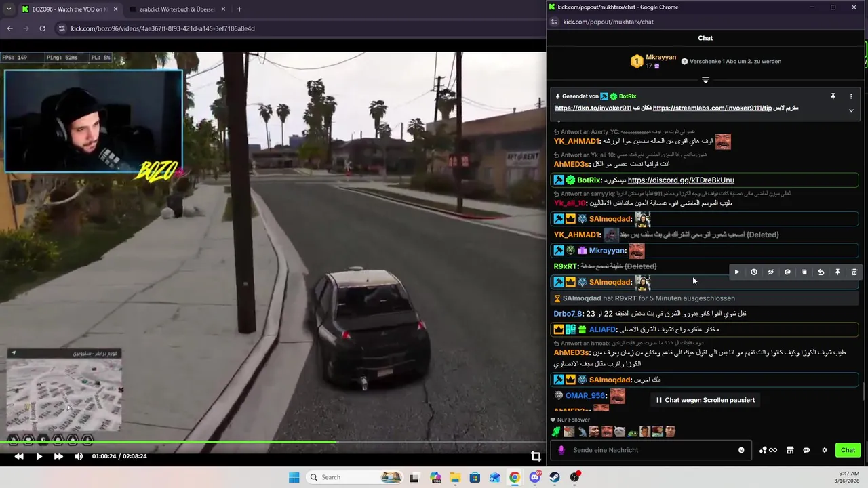This screenshot has width=868, height=488.
Task: Open Discord from the taskbar
Action: (535, 477)
